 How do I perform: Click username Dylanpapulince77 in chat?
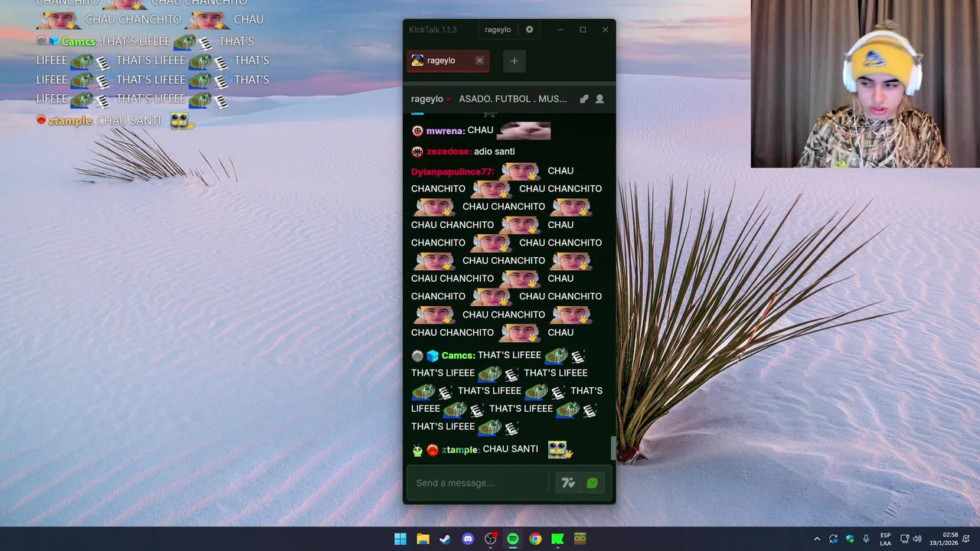click(453, 171)
